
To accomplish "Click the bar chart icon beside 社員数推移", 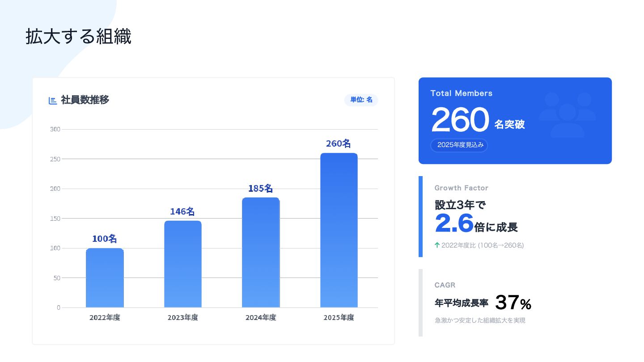I will (53, 101).
